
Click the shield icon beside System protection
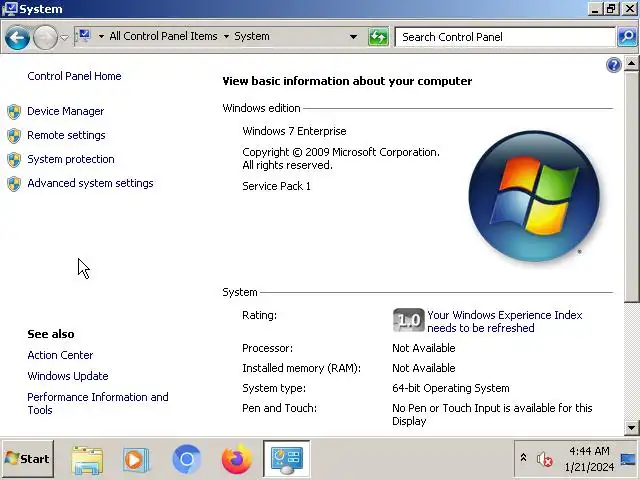tap(14, 160)
